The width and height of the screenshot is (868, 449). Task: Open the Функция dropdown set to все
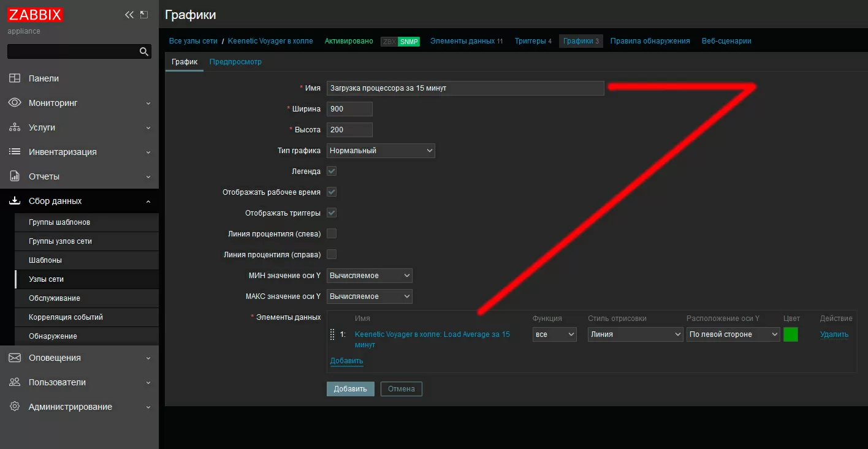pos(555,334)
